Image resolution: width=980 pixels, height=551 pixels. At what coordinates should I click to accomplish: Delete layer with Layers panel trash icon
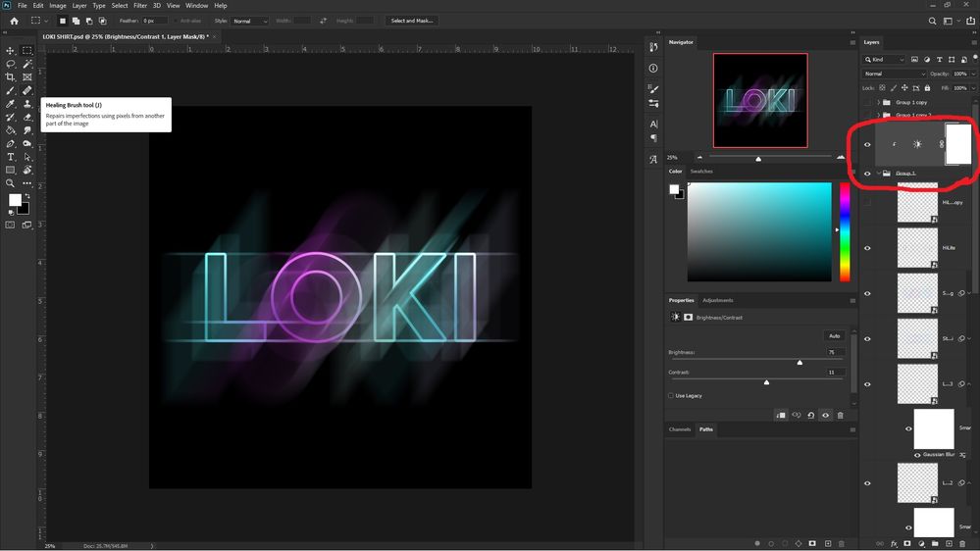tap(962, 543)
